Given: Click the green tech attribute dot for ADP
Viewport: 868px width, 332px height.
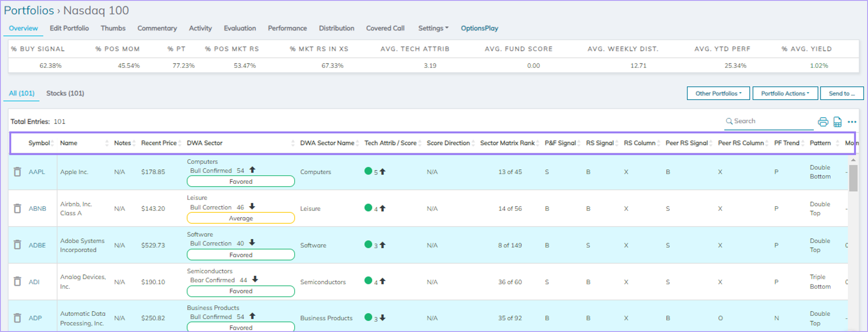Looking at the screenshot, I should [x=368, y=317].
